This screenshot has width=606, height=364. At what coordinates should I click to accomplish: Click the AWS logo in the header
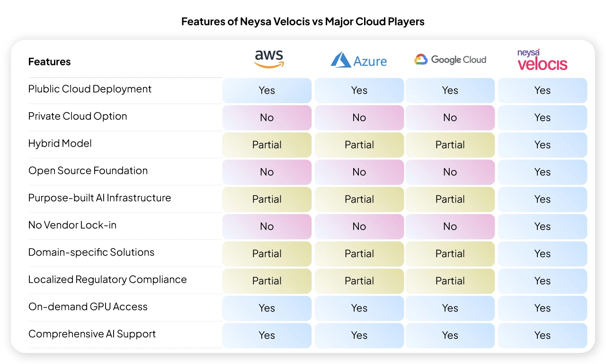[269, 59]
